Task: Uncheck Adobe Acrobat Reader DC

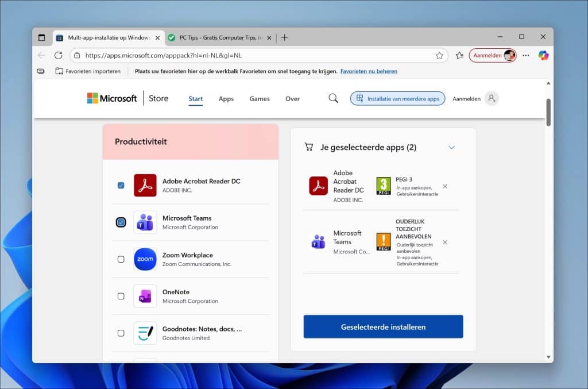Action: click(121, 185)
